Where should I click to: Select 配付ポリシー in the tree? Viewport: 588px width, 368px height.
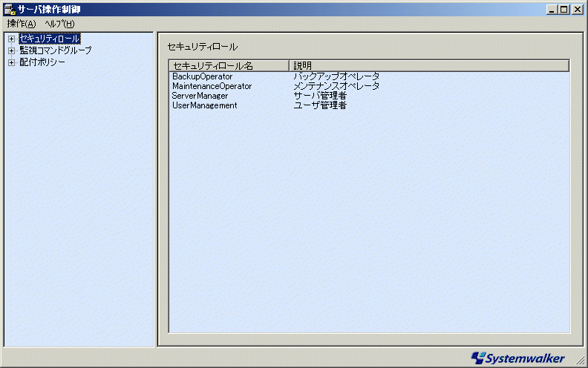click(42, 62)
